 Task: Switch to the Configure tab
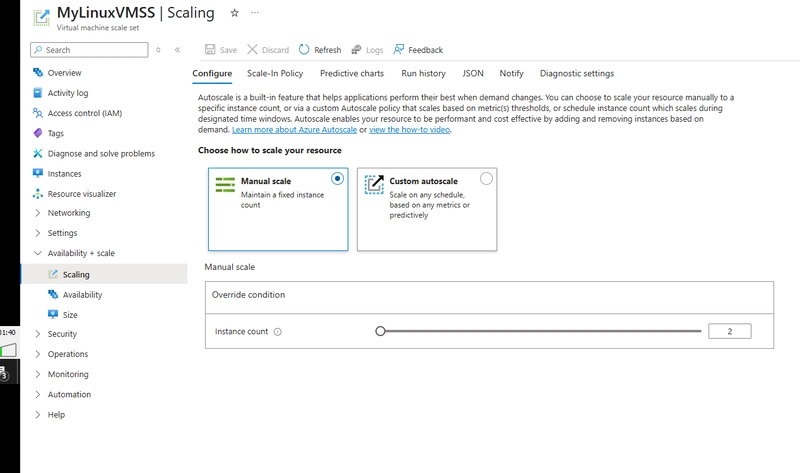(x=212, y=73)
